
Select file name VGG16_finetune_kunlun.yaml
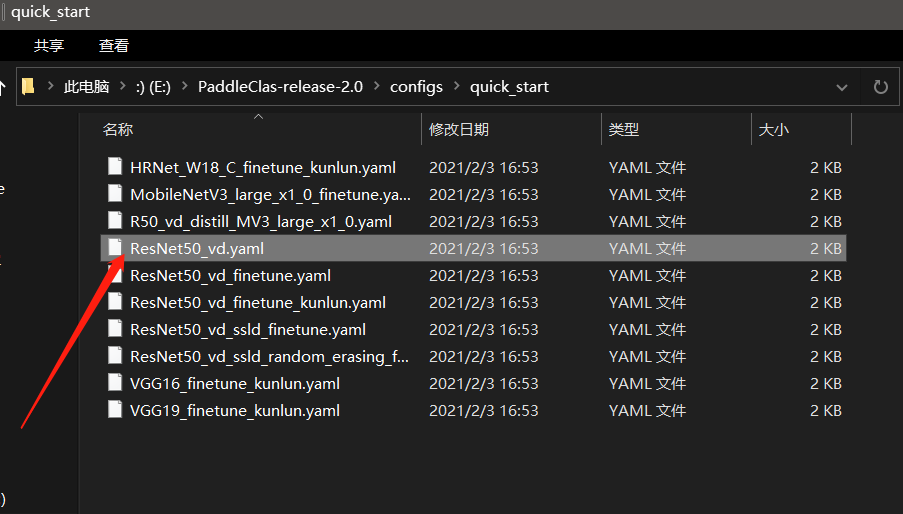(235, 384)
